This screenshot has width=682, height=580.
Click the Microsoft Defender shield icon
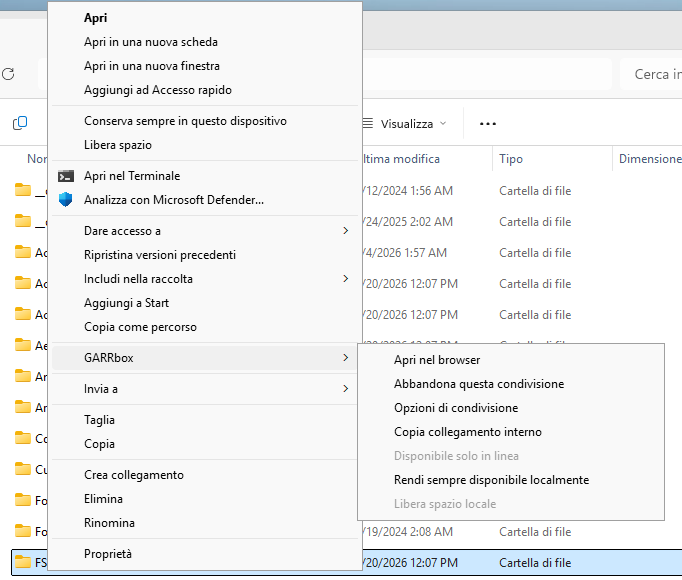pyautogui.click(x=66, y=200)
